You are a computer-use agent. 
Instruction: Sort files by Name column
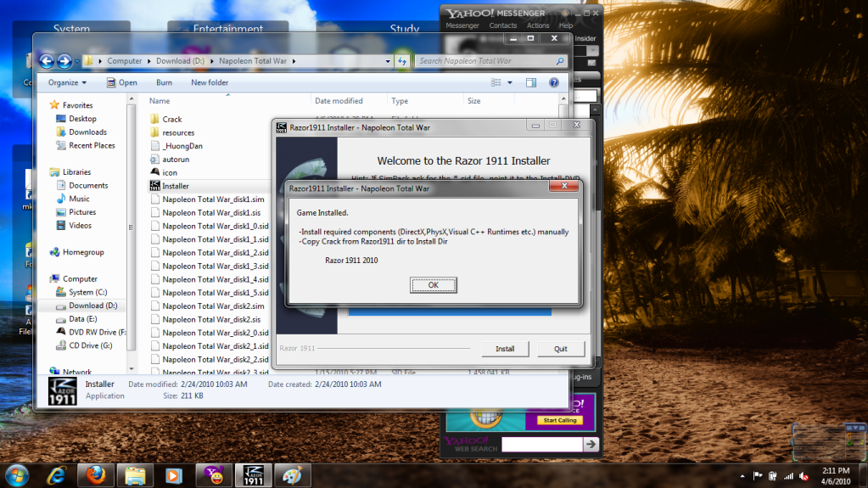point(160,101)
